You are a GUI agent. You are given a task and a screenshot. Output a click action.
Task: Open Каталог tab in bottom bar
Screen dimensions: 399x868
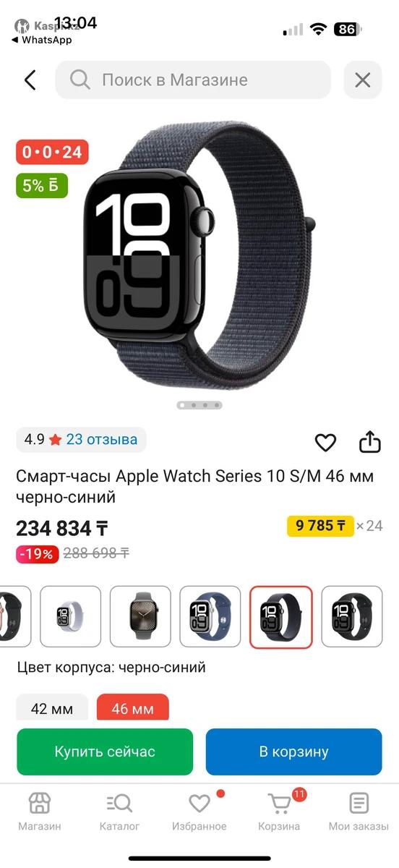(119, 811)
